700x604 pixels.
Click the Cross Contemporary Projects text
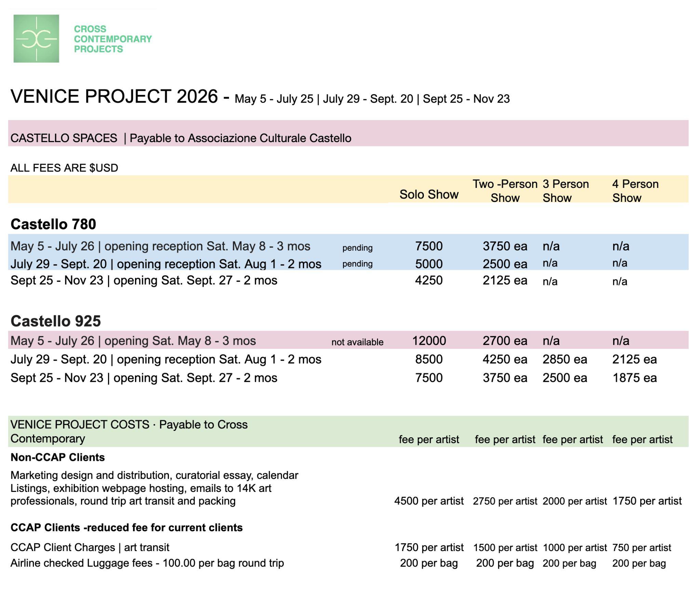click(112, 39)
